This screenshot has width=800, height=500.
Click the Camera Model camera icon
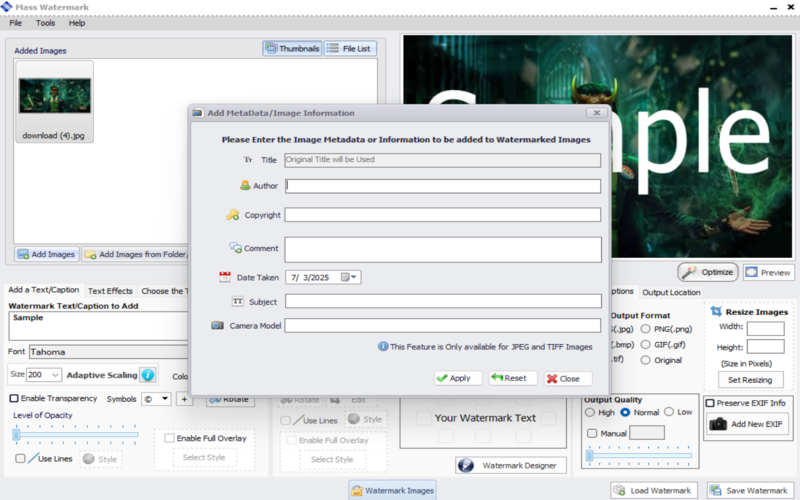[x=217, y=325]
